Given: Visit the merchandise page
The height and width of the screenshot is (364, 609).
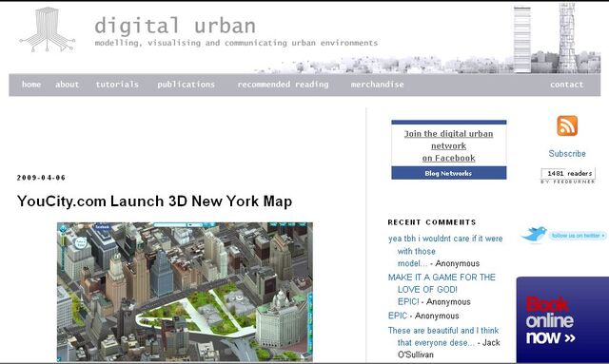Looking at the screenshot, I should 377,85.
